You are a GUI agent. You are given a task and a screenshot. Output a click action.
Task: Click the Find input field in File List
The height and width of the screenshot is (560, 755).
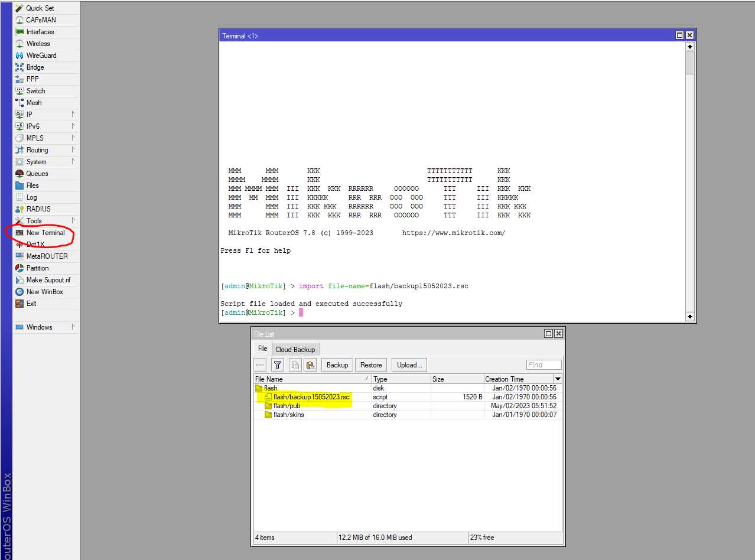(x=544, y=365)
